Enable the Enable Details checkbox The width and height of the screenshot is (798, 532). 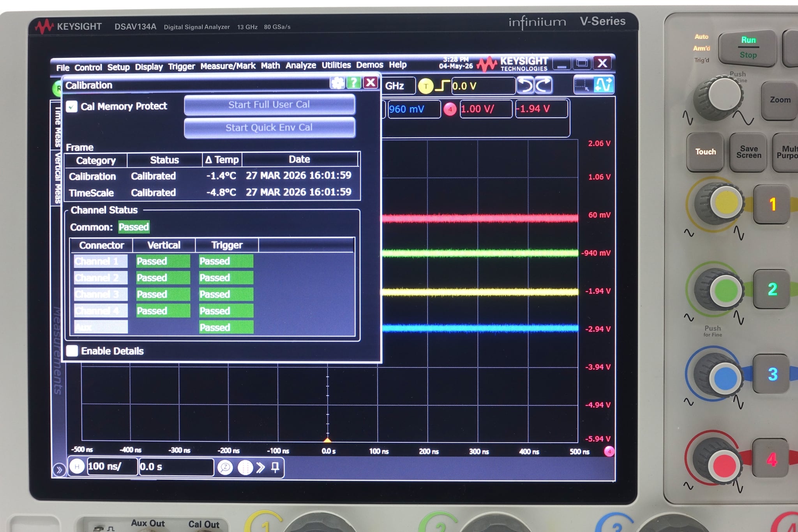point(72,351)
